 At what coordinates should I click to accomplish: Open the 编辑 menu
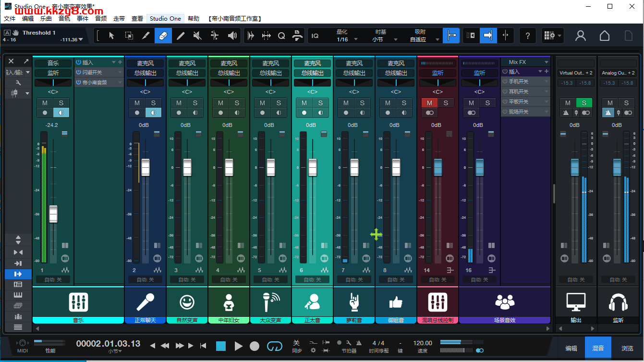point(28,18)
